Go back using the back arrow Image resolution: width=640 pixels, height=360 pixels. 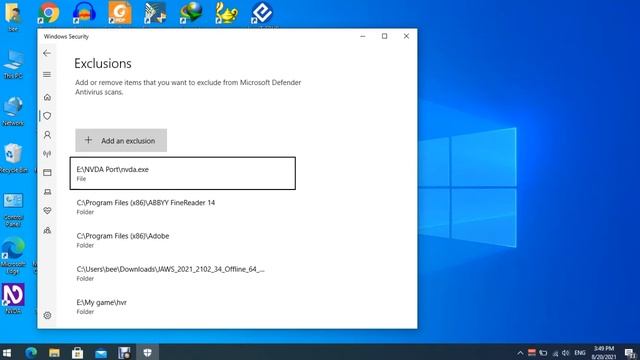(47, 53)
